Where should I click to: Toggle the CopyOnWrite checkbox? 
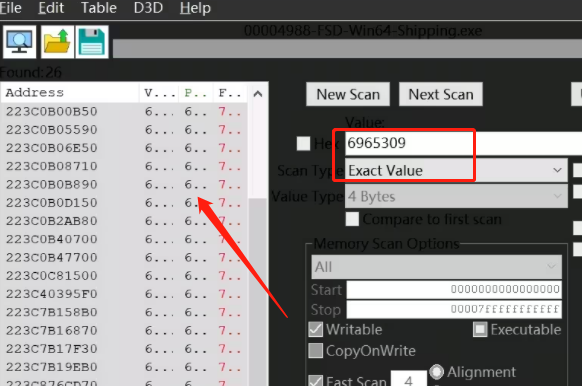pyautogui.click(x=315, y=350)
